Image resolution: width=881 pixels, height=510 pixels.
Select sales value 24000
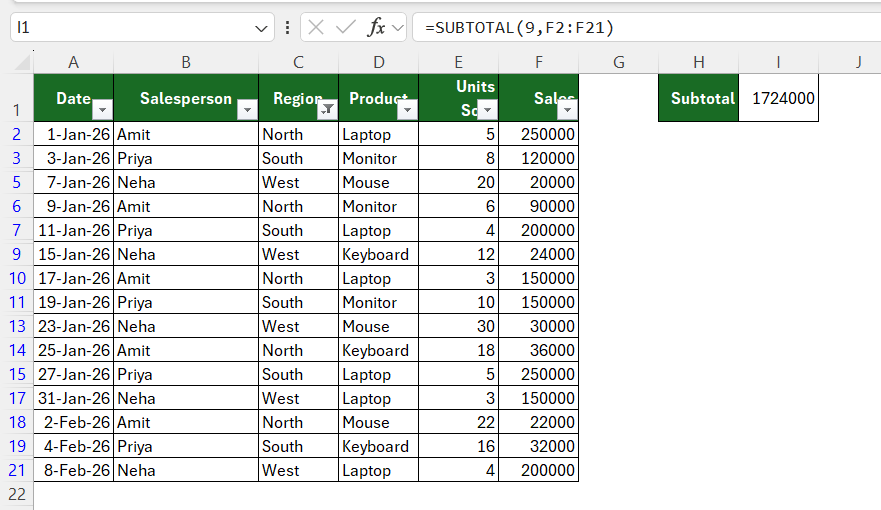click(x=539, y=254)
